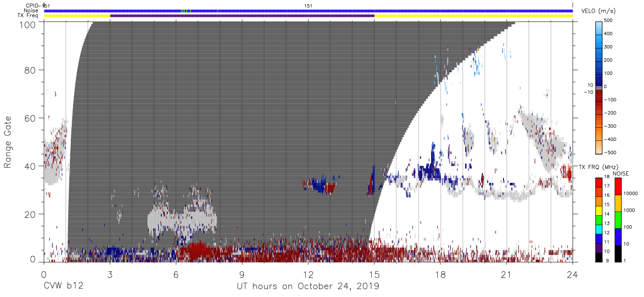This screenshot has width=644, height=297.
Task: Click the "Noise" row label at top left
Action: tap(32, 10)
